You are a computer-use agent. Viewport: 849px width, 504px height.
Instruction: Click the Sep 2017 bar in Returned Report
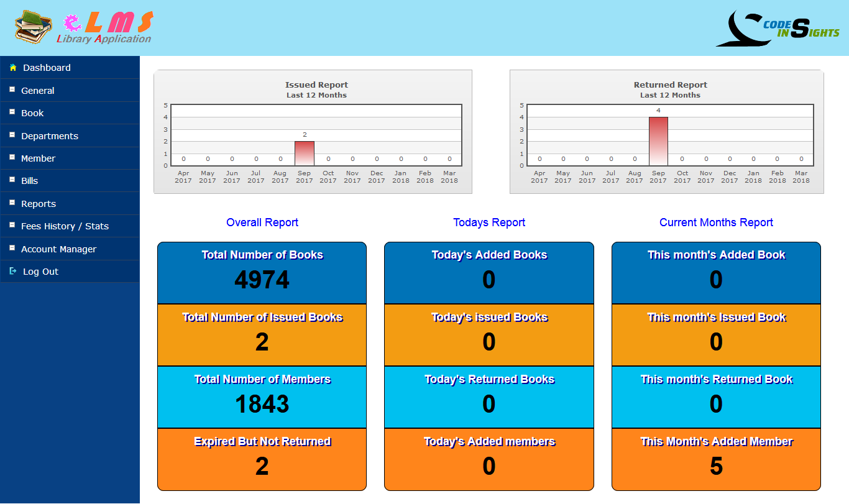[658, 142]
